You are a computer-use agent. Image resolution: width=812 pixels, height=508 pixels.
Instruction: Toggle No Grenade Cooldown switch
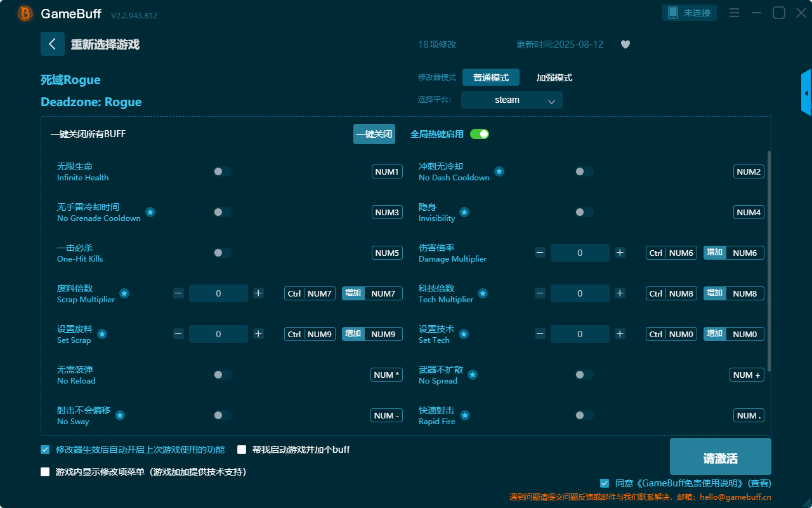[x=223, y=212]
